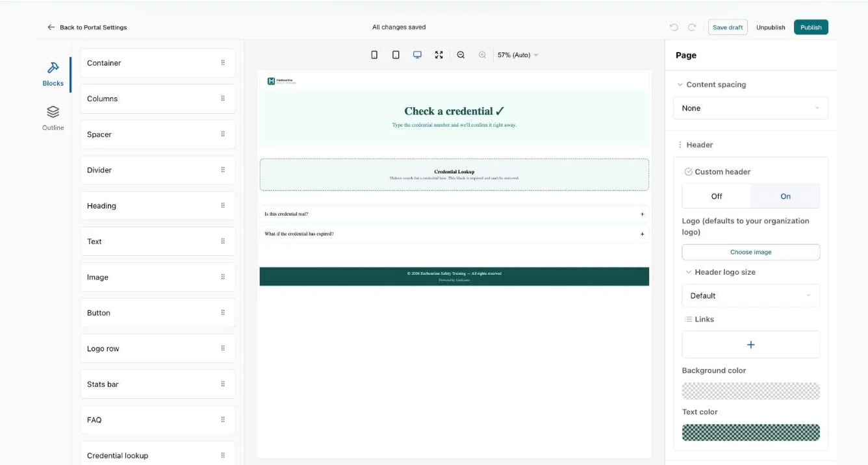This screenshot has width=868, height=465.
Task: Select the Credential Lookup block in canvas
Action: coord(454,175)
